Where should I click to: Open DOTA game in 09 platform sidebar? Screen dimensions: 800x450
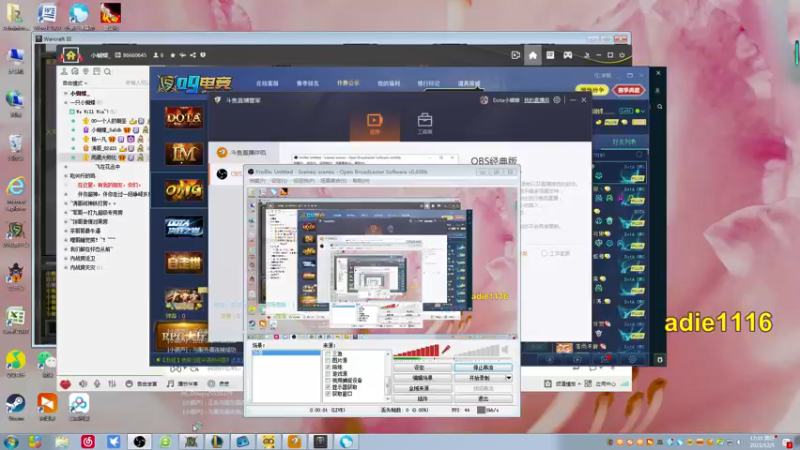pyautogui.click(x=184, y=117)
